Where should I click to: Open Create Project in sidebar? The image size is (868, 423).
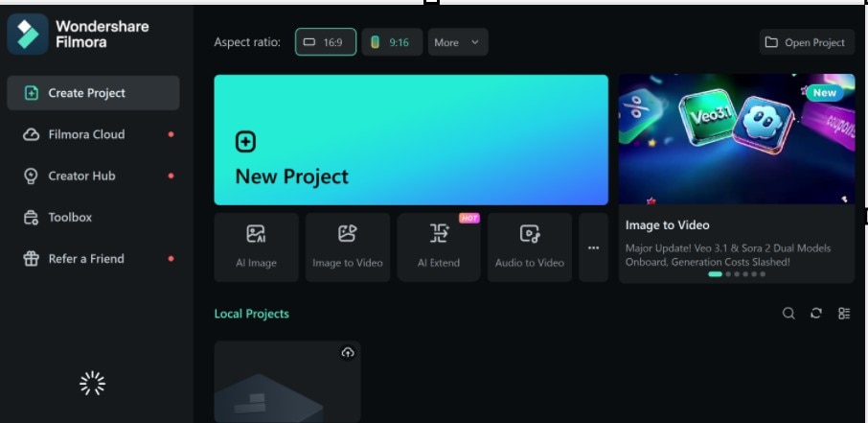coord(93,93)
